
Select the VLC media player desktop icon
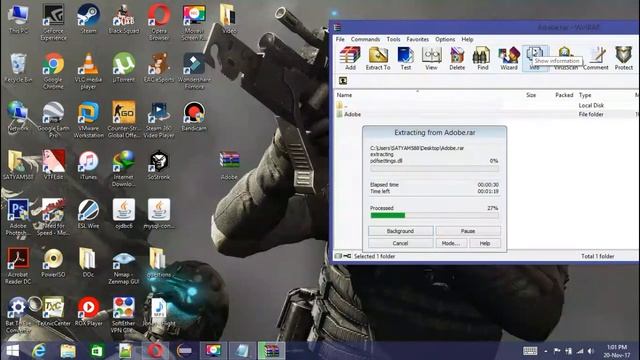pos(88,71)
